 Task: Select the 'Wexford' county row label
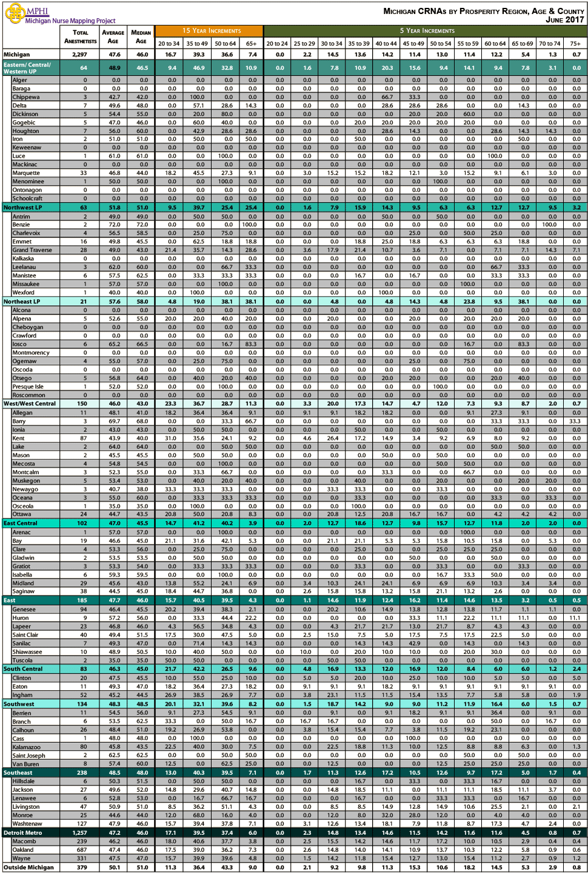pos(23,292)
